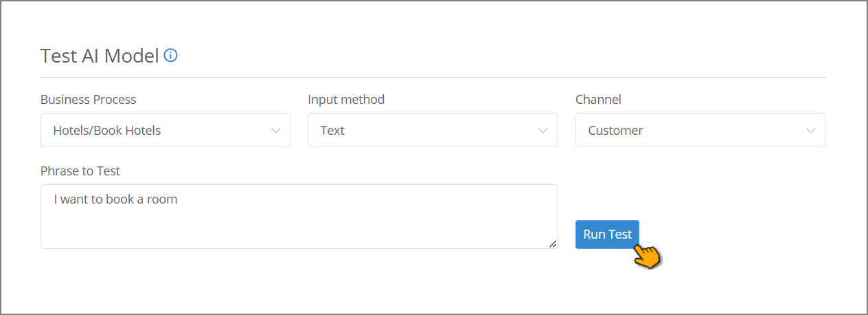Open the Channel dropdown
Viewport: 868px width, 315px height.
pos(700,130)
